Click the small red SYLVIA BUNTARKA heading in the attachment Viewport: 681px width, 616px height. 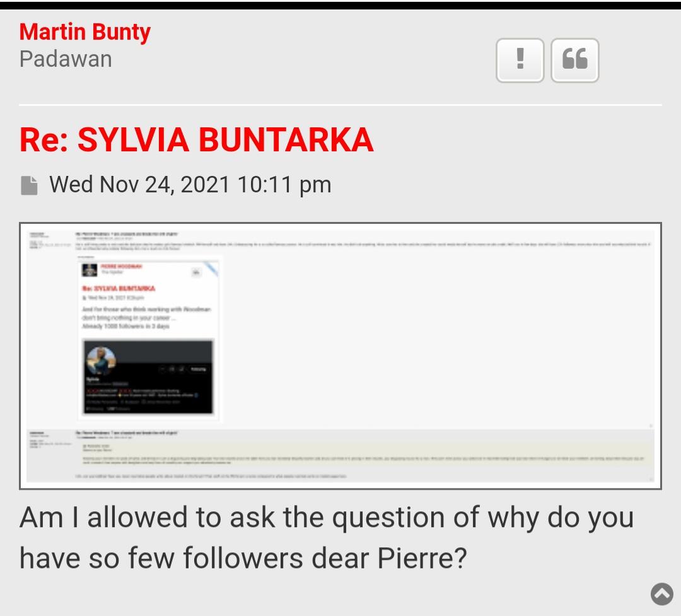coord(119,288)
